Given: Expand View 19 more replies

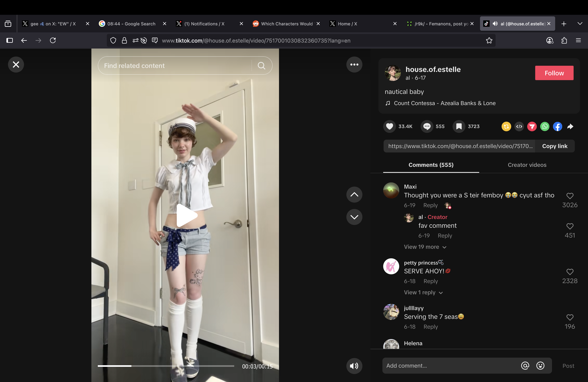Looking at the screenshot, I should click(x=425, y=247).
